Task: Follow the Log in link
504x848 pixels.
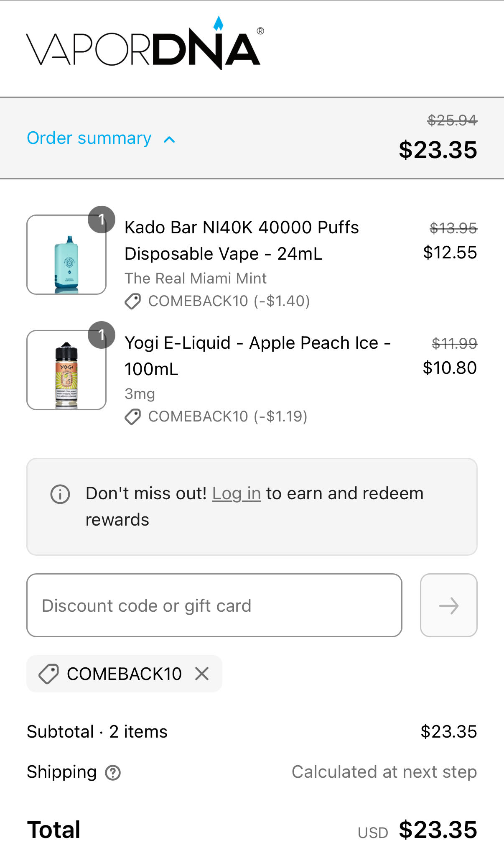Action: click(237, 493)
